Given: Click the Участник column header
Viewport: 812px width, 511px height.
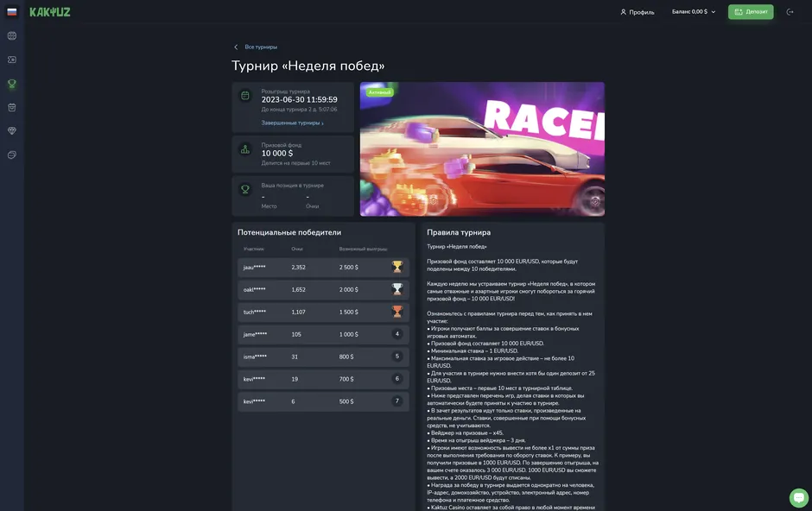Looking at the screenshot, I should pos(253,249).
